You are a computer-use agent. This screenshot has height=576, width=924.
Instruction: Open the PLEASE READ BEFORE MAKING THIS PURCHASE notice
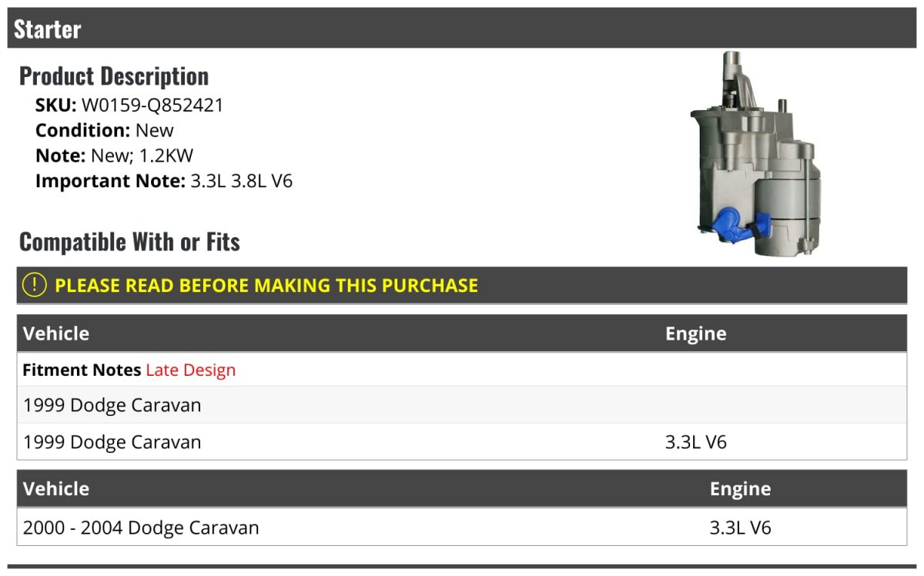pos(266,286)
